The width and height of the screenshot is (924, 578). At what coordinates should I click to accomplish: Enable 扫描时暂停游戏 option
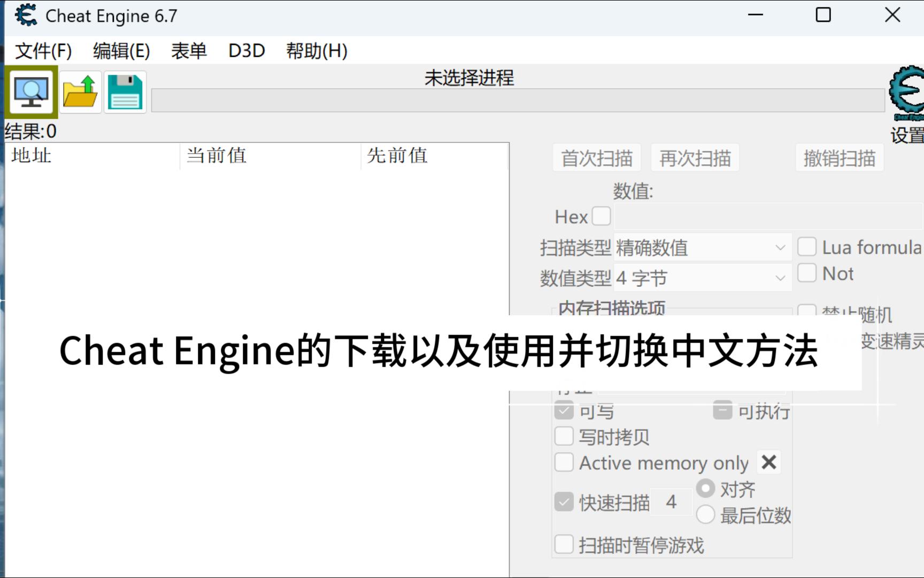(x=564, y=544)
